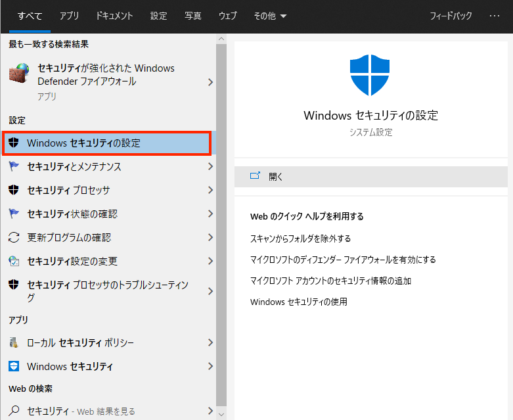Expand トラブルシューティング result chevron arrow
The width and height of the screenshot is (513, 420).
tap(210, 291)
